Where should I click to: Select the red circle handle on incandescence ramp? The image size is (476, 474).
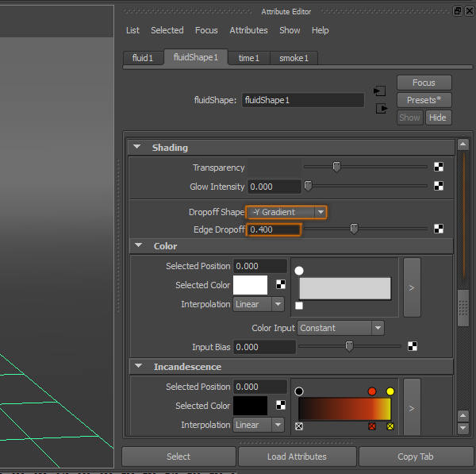click(x=371, y=391)
